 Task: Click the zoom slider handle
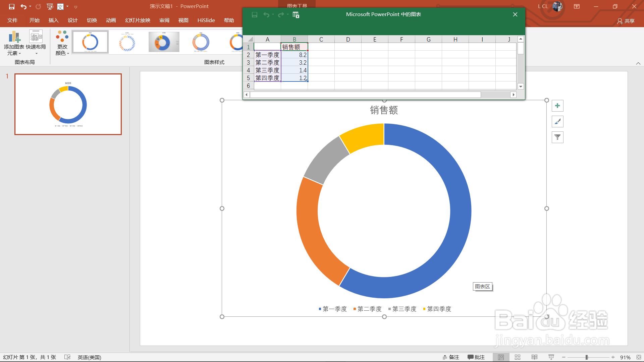pos(587,357)
